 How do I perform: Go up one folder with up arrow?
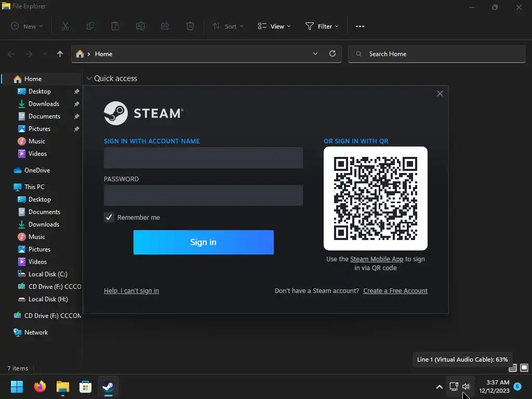[60, 54]
